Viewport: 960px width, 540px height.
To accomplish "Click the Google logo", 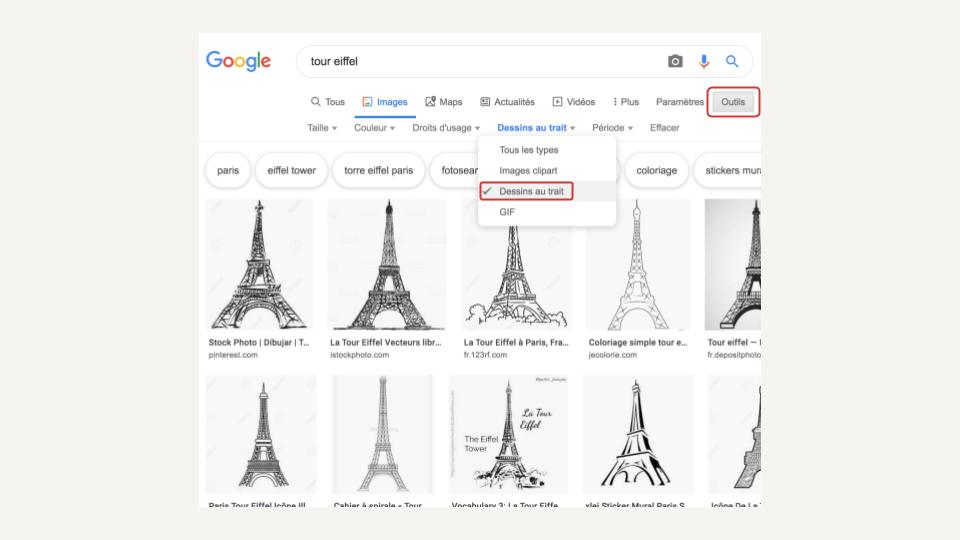I will 238,61.
